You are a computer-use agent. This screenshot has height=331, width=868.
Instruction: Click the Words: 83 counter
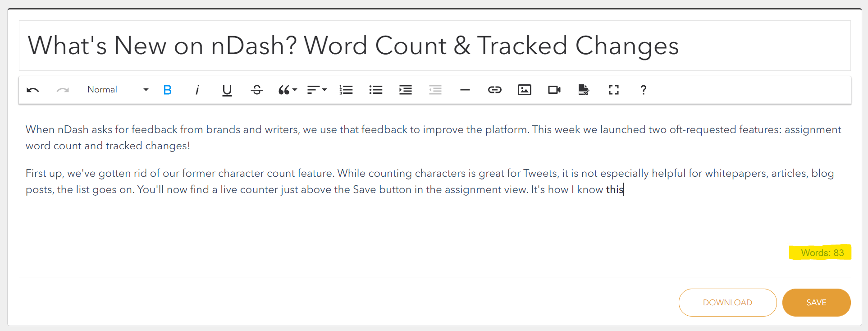point(822,253)
